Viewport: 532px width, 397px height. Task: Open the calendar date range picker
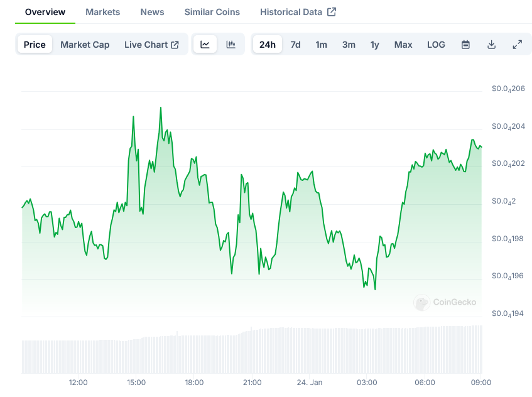[465, 45]
